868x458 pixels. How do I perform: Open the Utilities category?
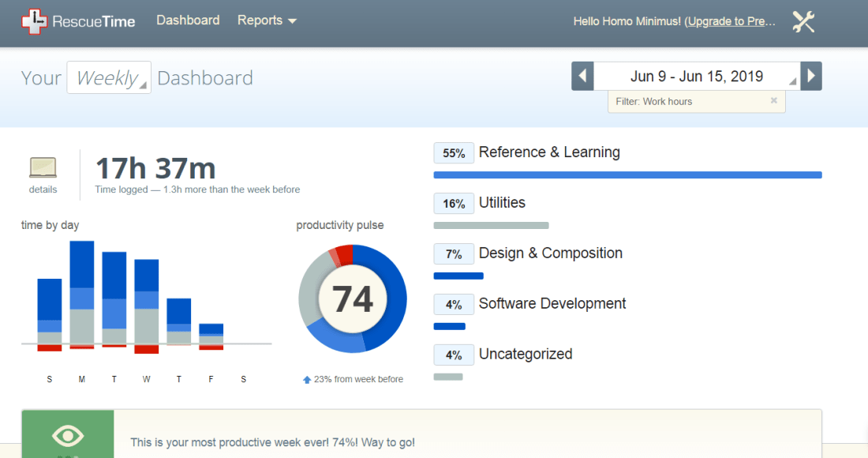502,203
